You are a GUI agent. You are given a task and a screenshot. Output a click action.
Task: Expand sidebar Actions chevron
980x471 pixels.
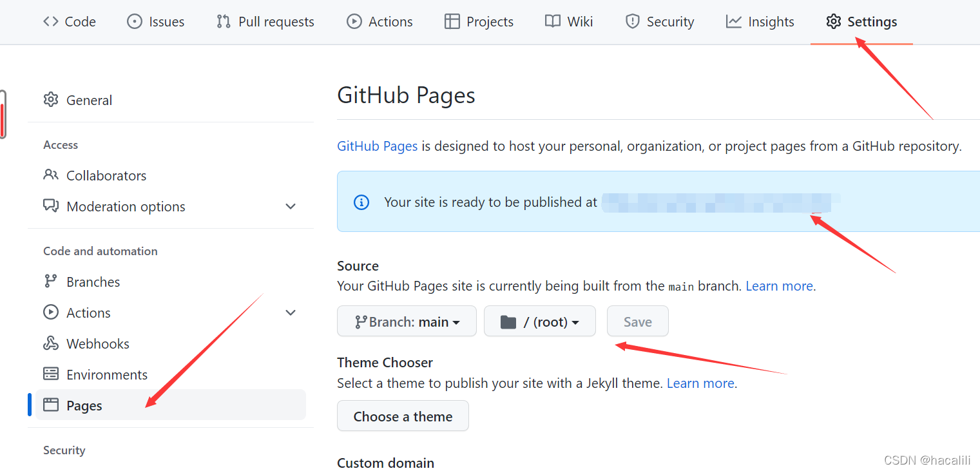click(x=291, y=312)
